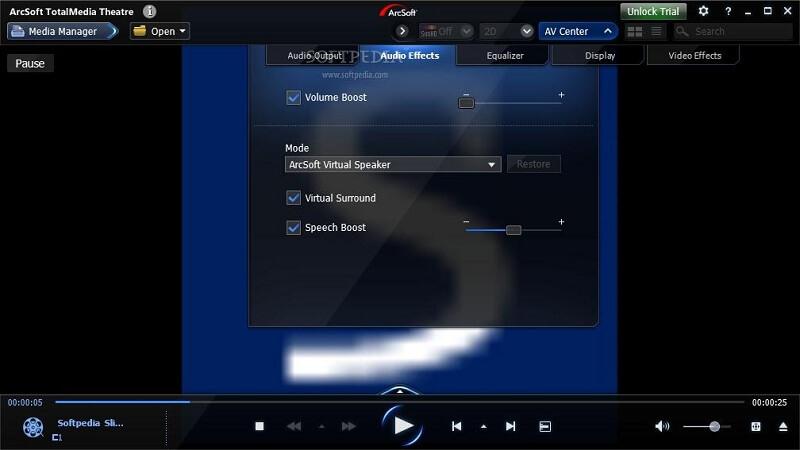Image resolution: width=800 pixels, height=450 pixels.
Task: Click the fast forward button
Action: click(348, 426)
